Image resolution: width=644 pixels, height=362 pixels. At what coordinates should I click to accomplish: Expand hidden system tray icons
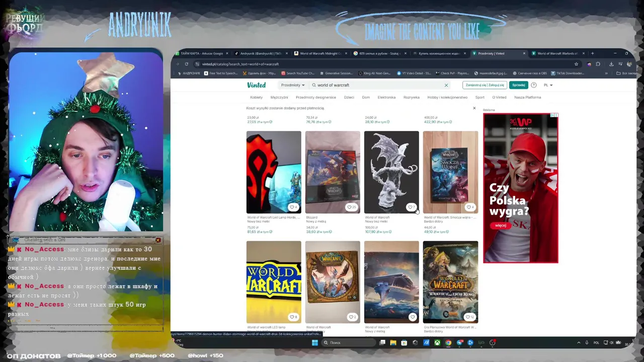579,342
